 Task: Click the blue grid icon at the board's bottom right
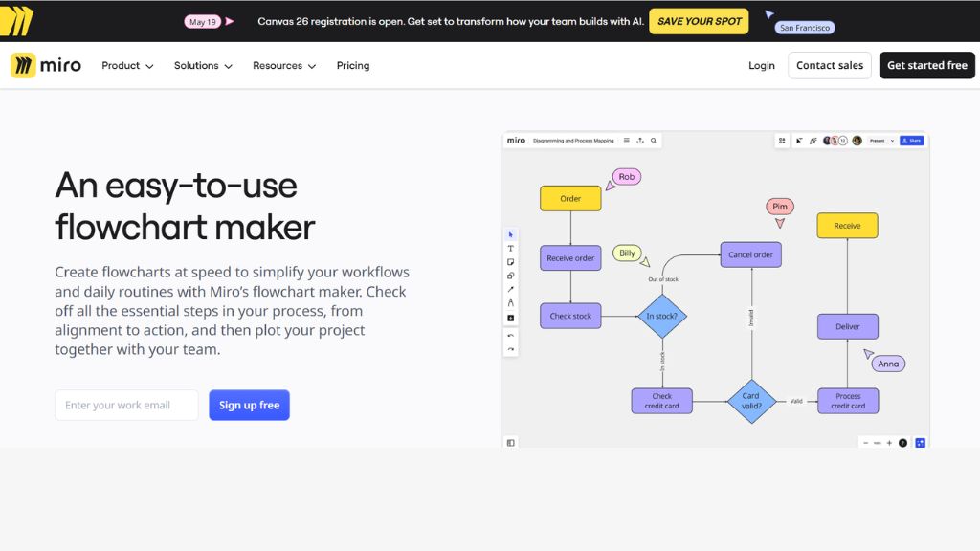921,443
